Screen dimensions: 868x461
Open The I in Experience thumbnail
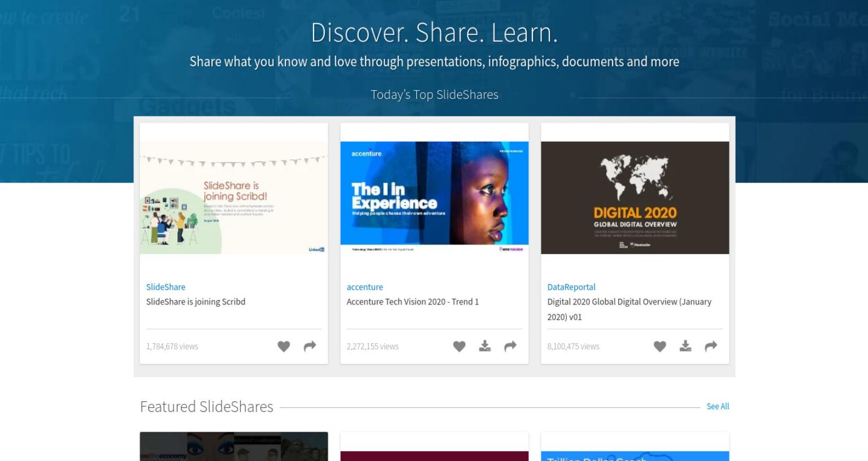(435, 198)
